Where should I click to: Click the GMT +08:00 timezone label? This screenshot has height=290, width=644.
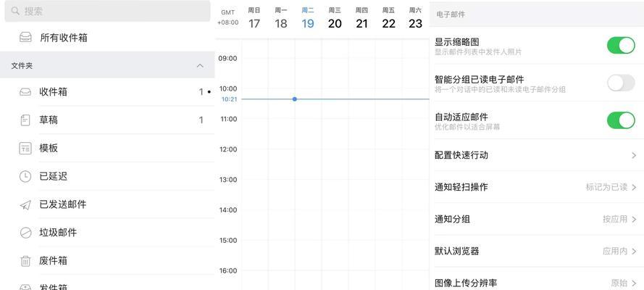228,17
